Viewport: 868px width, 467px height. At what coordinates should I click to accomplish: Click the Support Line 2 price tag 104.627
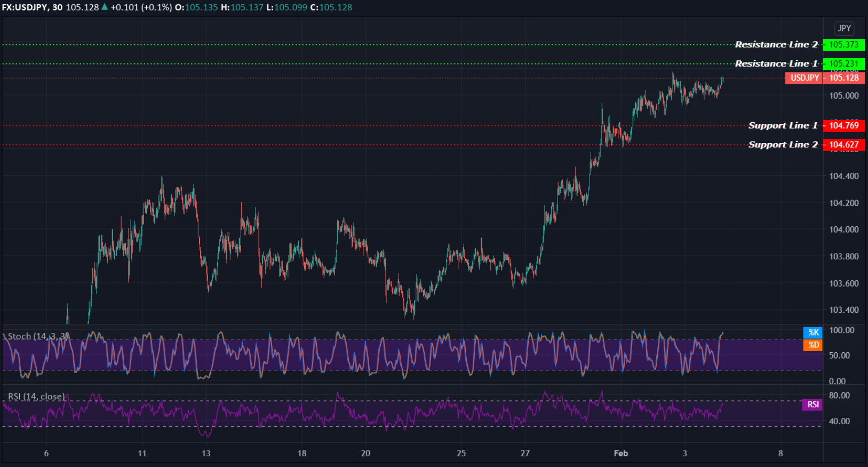click(843, 145)
